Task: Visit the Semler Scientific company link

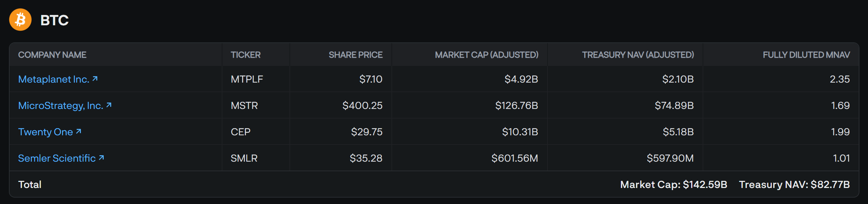Action: tap(57, 158)
